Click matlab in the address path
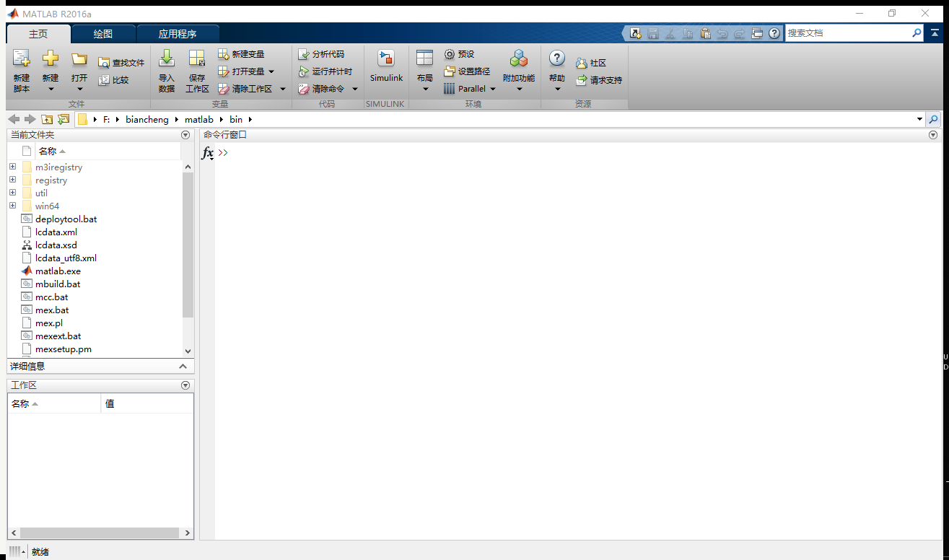Viewport: 949px width, 560px height. 199,119
